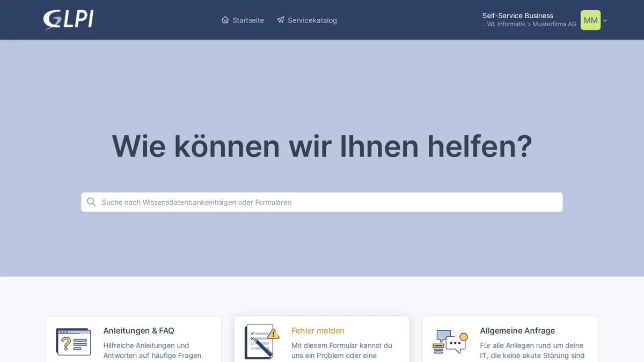
Task: Click the Allgemeine Anfrage chat icon
Action: pos(450,342)
